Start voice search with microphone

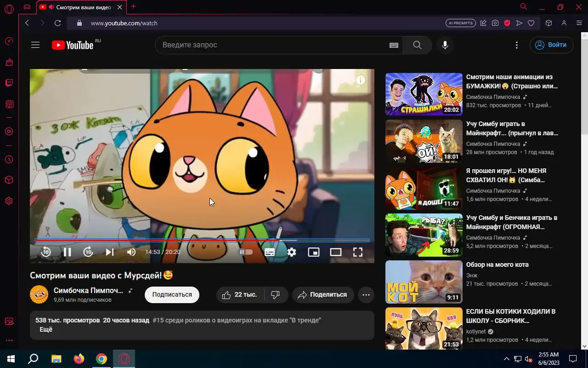[x=445, y=45]
